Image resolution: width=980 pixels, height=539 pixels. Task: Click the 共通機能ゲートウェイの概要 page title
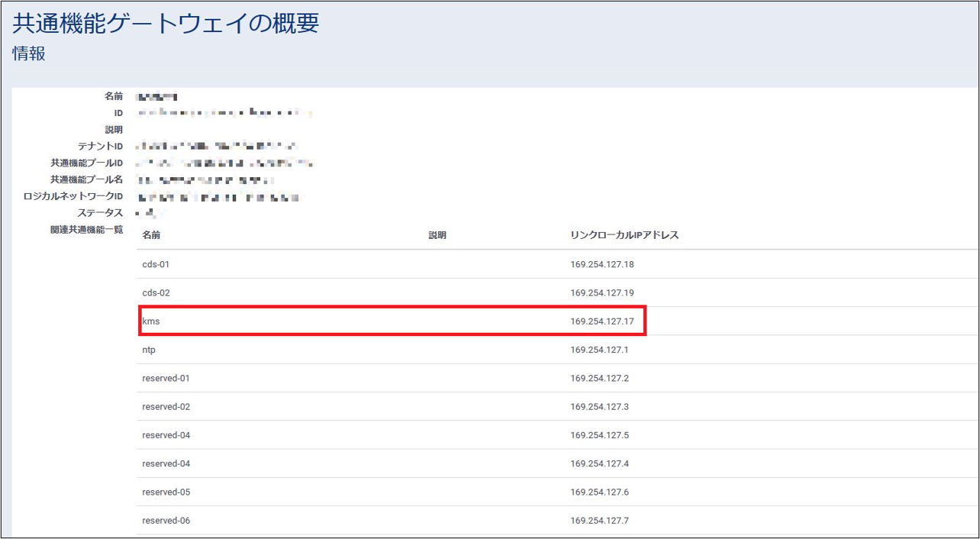[166, 23]
